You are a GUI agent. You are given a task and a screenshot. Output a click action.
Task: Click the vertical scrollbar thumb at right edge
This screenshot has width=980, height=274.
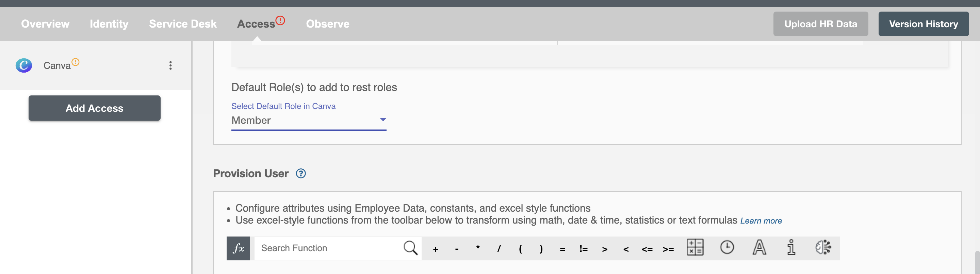[x=977, y=262]
